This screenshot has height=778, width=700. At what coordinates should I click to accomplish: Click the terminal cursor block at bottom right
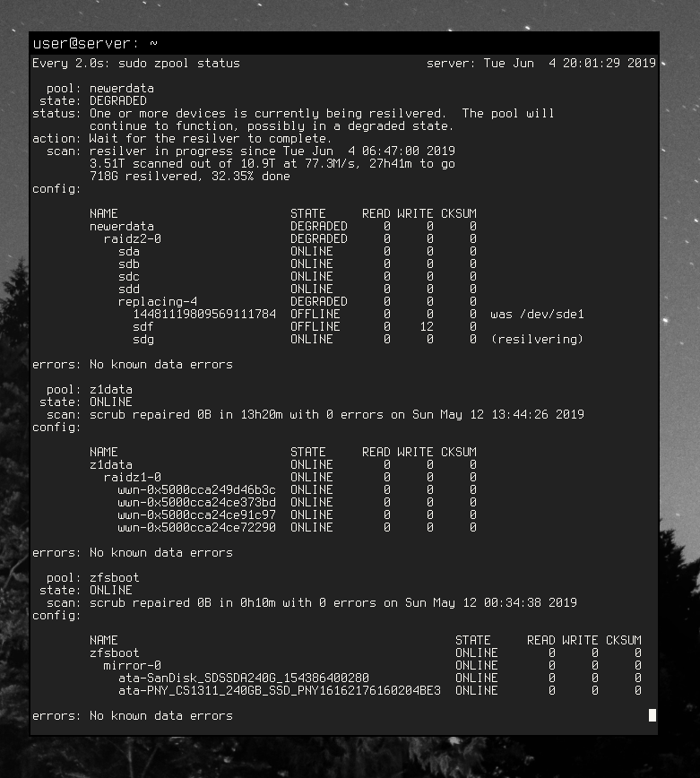(x=652, y=715)
